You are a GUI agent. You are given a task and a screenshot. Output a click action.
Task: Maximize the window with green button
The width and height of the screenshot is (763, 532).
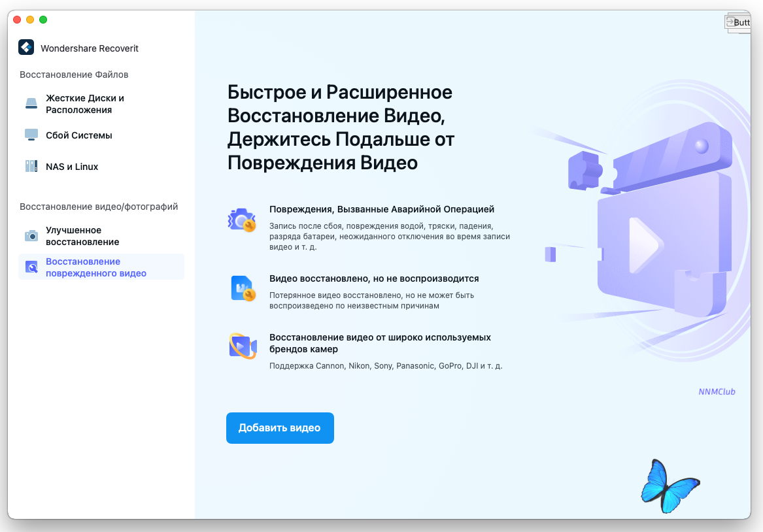click(43, 20)
